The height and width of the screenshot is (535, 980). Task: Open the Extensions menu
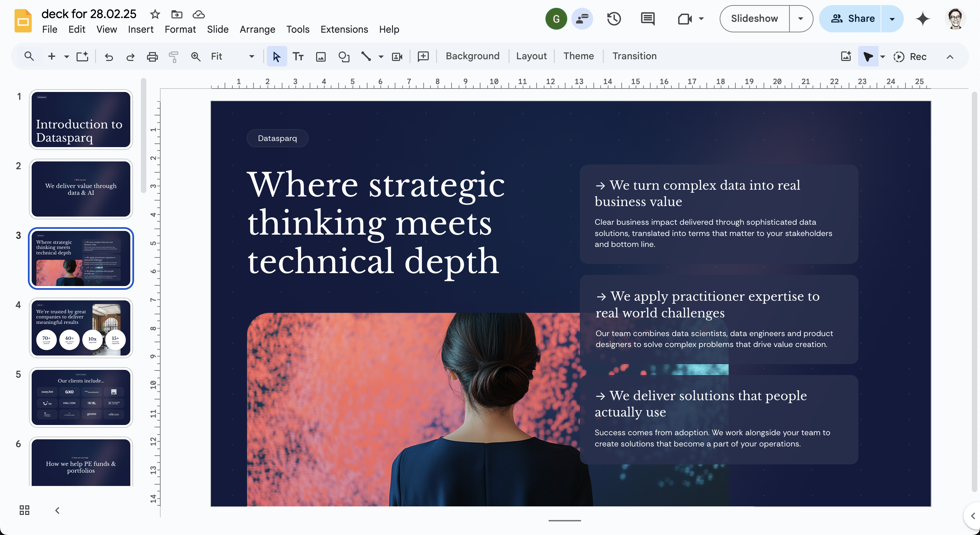(344, 29)
